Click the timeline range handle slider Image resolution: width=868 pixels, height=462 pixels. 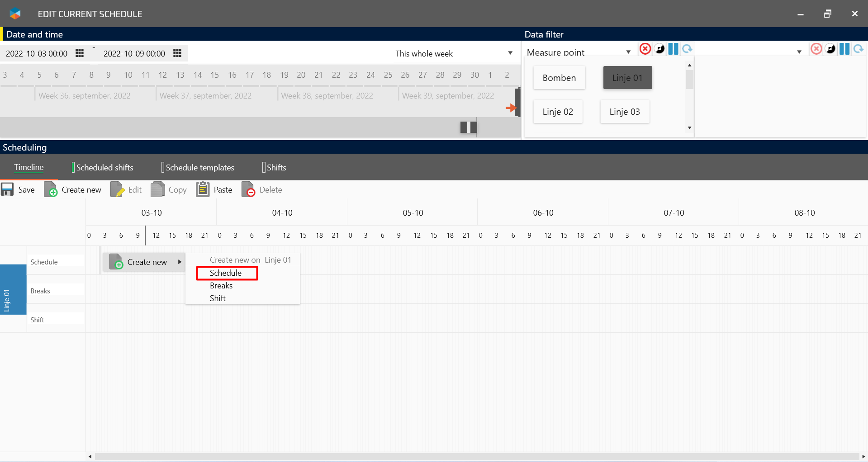(x=469, y=127)
